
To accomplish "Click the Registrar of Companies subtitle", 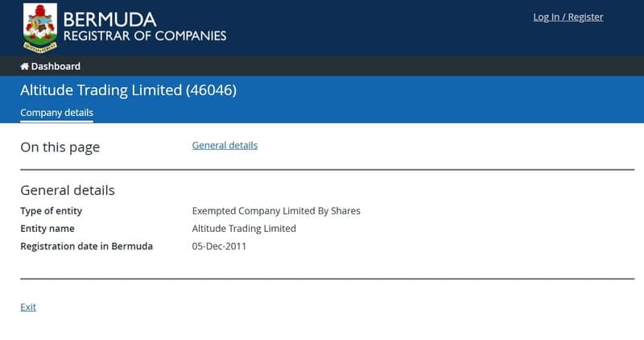I will pos(145,35).
